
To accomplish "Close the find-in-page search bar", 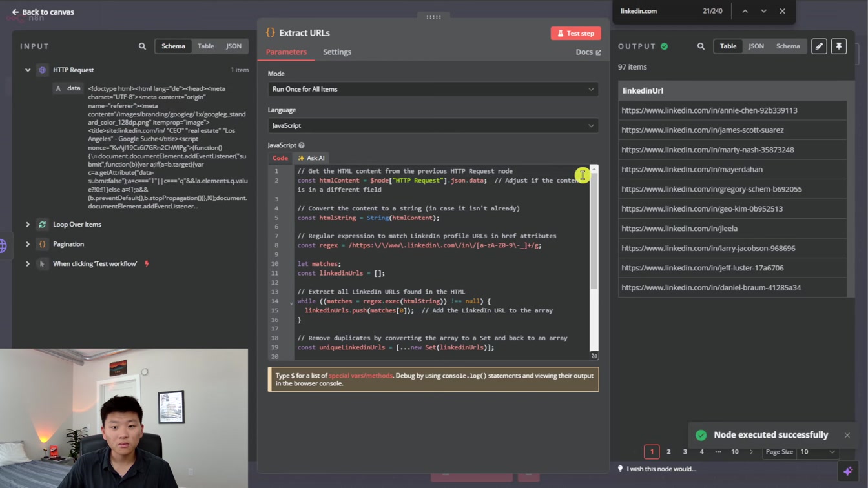I will tap(782, 11).
